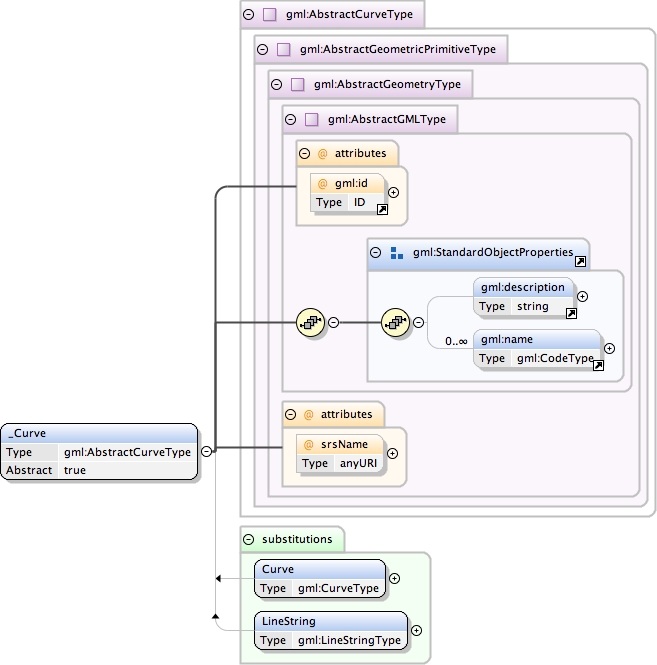Image resolution: width=657 pixels, height=665 pixels.
Task: Select the gml:CodeType type value
Action: tap(555, 358)
